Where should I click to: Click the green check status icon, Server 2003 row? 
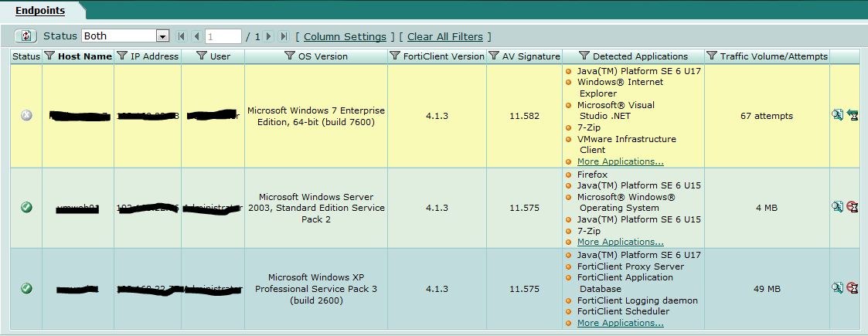coord(26,207)
